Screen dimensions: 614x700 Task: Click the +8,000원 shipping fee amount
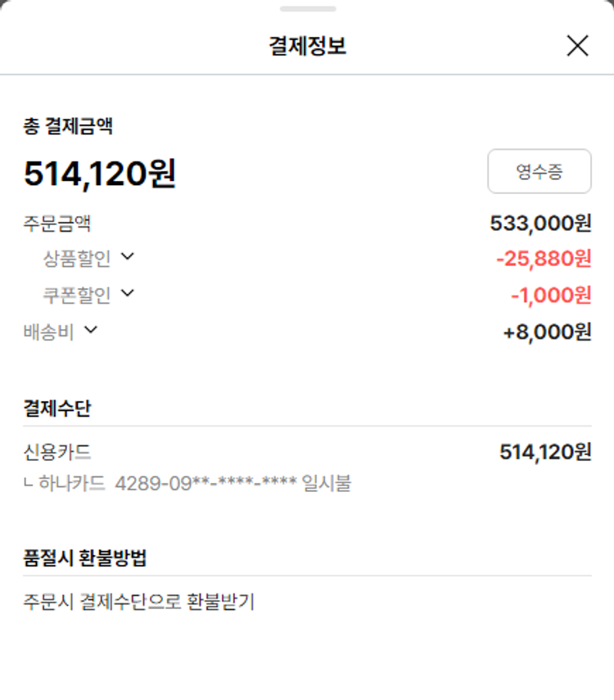click(547, 332)
